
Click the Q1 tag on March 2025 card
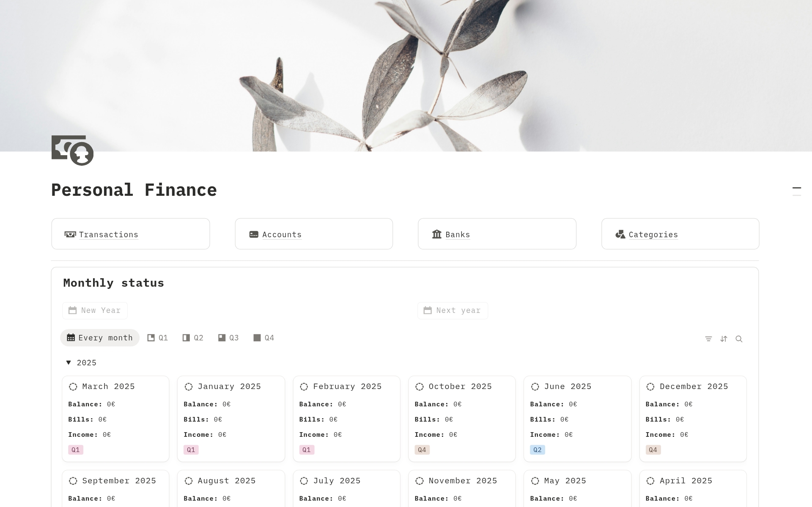click(76, 450)
